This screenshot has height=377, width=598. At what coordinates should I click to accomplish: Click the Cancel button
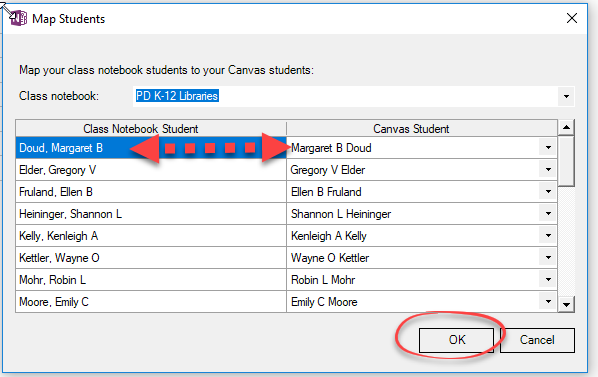pos(537,340)
